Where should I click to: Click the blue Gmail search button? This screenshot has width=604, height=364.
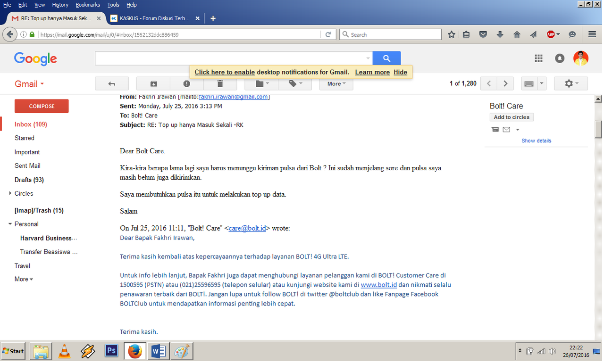[386, 58]
